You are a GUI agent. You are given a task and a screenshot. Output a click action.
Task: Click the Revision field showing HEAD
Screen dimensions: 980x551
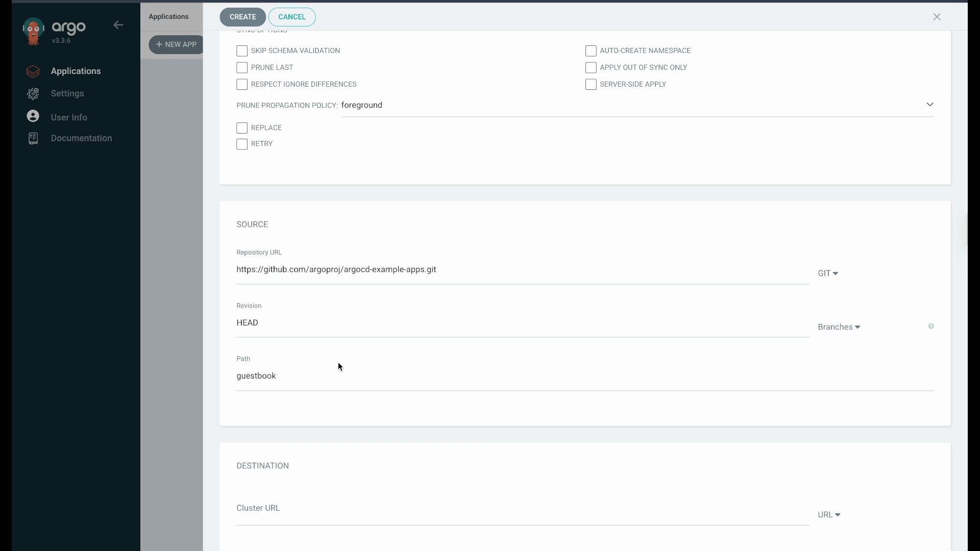[x=523, y=323]
